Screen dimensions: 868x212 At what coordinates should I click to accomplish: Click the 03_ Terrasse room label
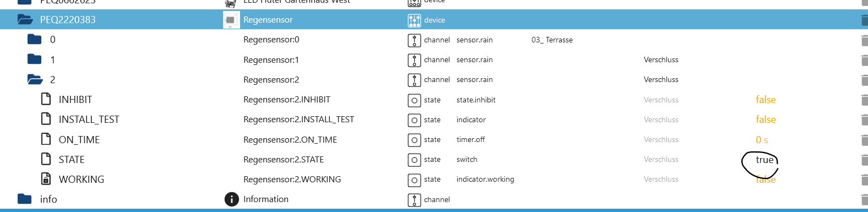pos(552,40)
